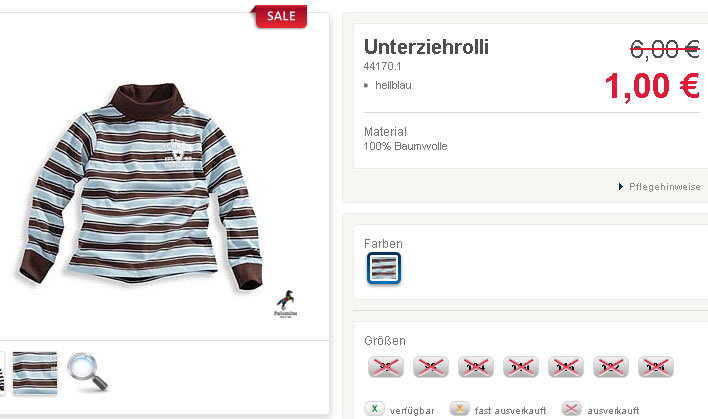Screen dimensions: 708x419
Task: Select the last sold-out size button
Action: tap(655, 366)
